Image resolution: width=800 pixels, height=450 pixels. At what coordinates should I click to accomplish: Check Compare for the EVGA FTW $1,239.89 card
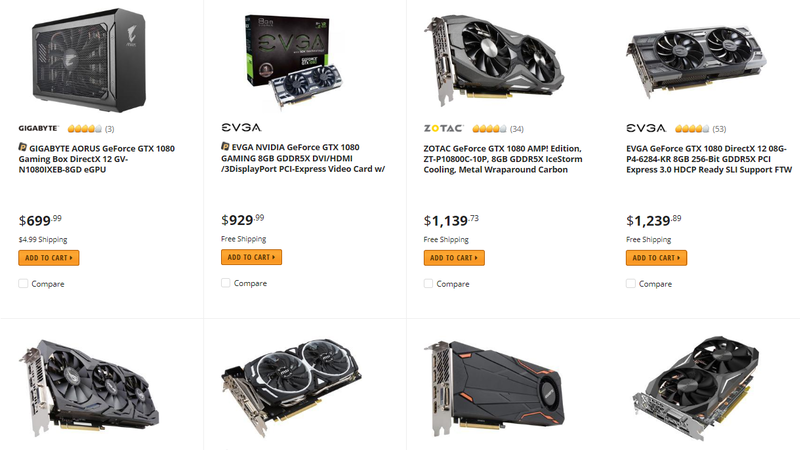631,284
